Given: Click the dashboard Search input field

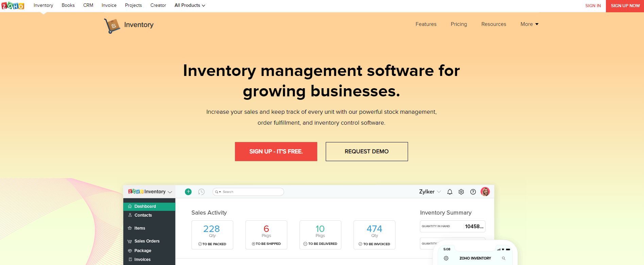Looking at the screenshot, I should 248,192.
